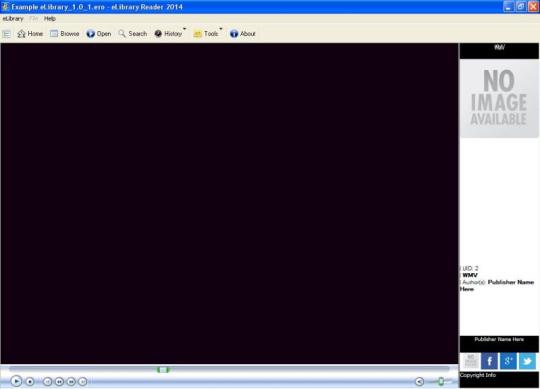Expand the History dropdown arrow
This screenshot has width=540, height=389.
point(185,29)
